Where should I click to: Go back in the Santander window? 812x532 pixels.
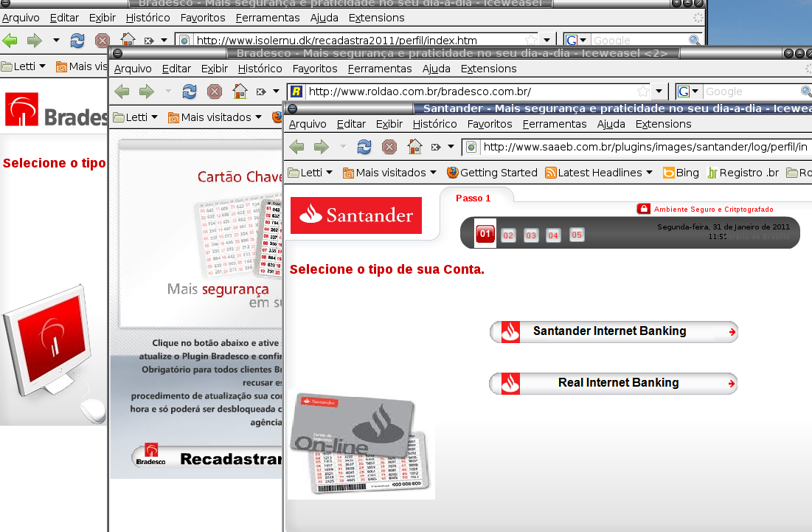click(296, 147)
